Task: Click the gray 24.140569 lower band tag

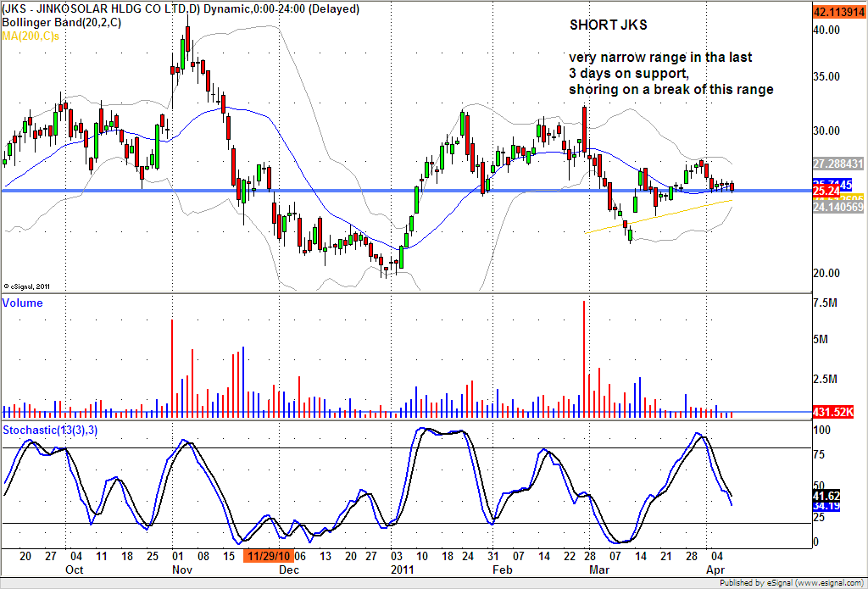Action: (838, 207)
